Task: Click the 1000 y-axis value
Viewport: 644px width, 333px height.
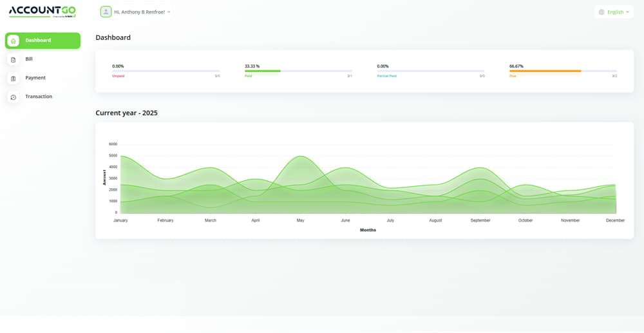Action: click(x=113, y=201)
